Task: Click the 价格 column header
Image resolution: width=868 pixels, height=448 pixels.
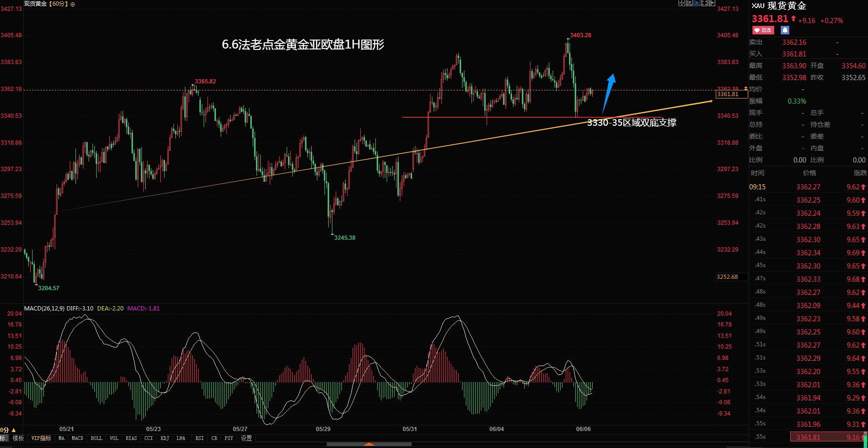Action: [x=810, y=173]
